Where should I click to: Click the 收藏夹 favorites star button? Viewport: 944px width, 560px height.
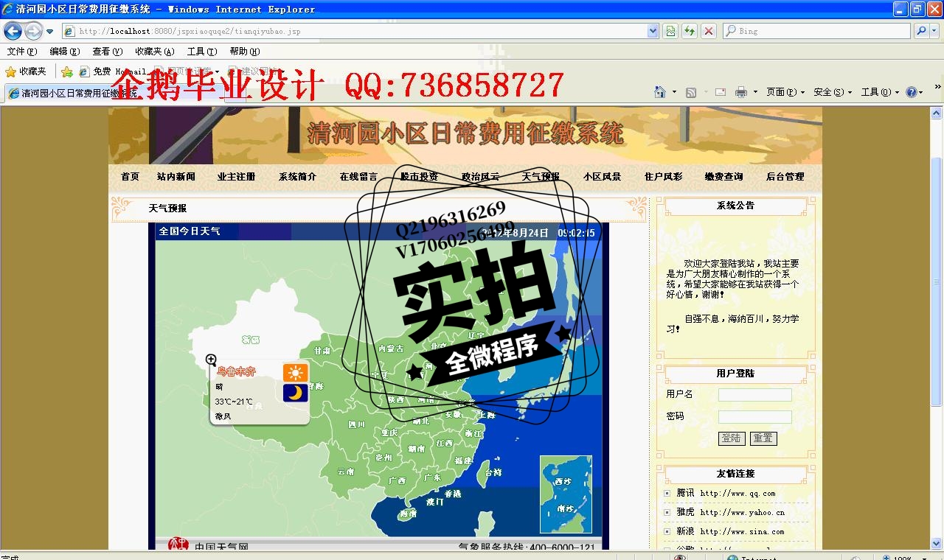(x=26, y=71)
